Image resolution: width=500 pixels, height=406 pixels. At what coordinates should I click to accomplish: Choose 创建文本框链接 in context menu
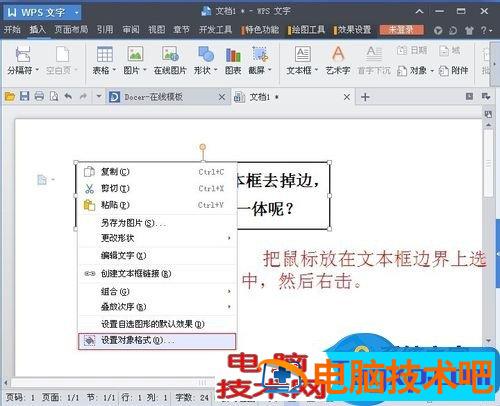click(x=157, y=274)
